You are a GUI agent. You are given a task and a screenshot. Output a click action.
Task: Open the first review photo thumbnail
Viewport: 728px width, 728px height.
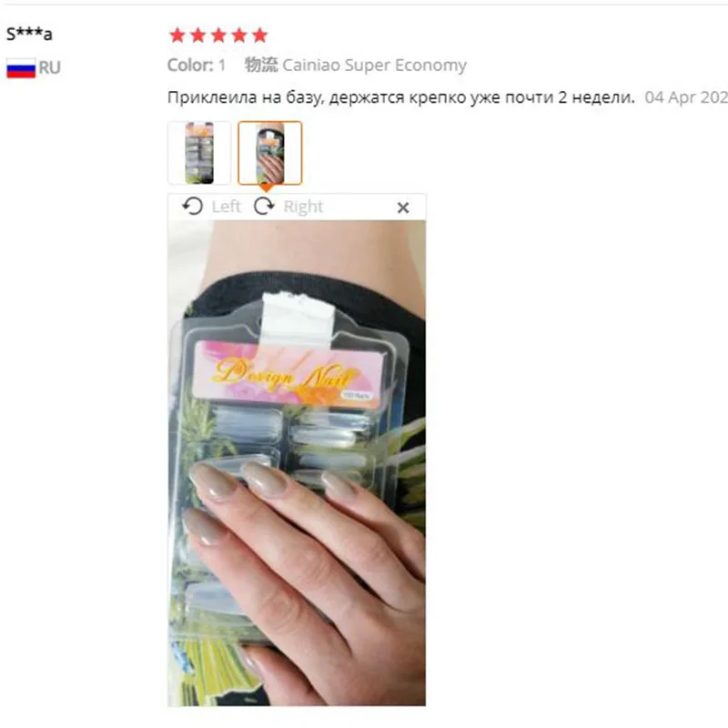tap(199, 153)
